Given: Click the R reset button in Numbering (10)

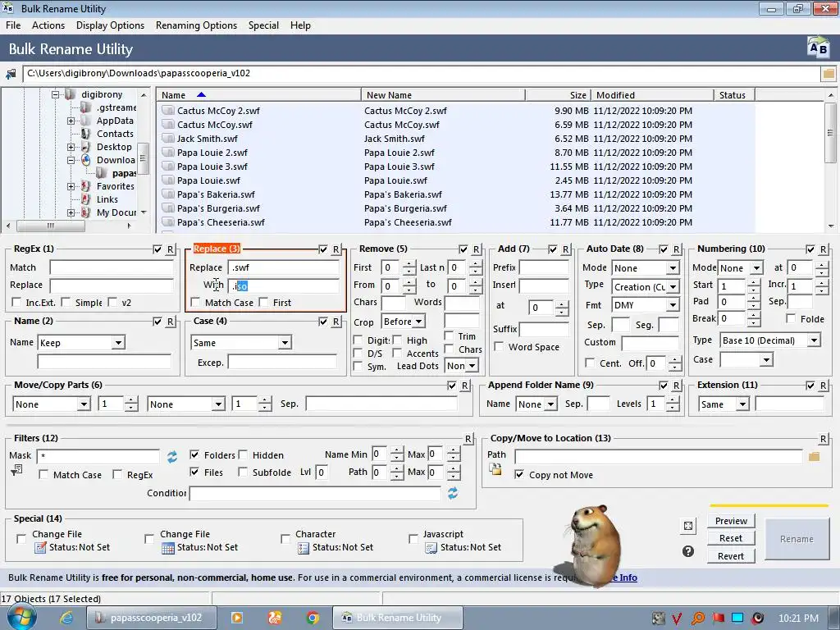Looking at the screenshot, I should click(x=824, y=249).
